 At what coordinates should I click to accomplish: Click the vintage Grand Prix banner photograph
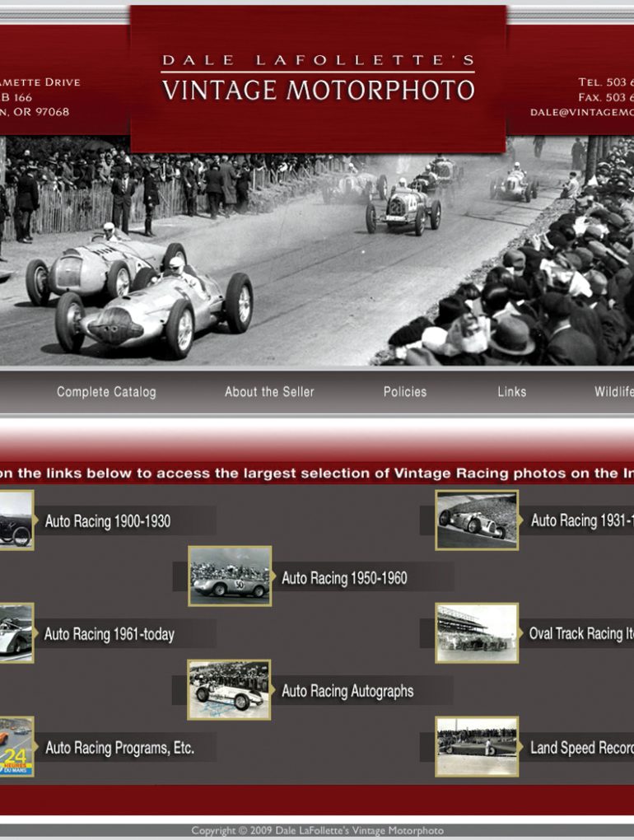(x=317, y=250)
